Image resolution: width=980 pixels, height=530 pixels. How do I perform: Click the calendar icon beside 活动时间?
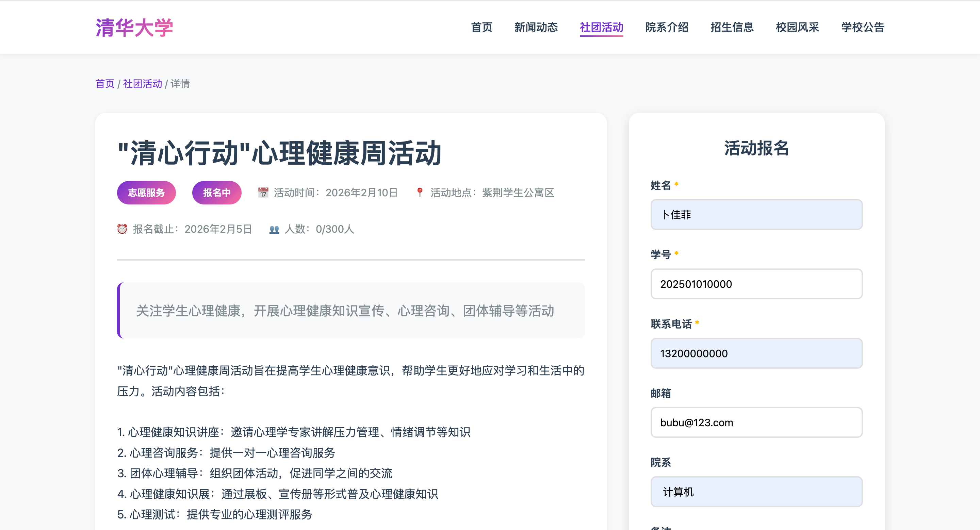click(x=263, y=193)
